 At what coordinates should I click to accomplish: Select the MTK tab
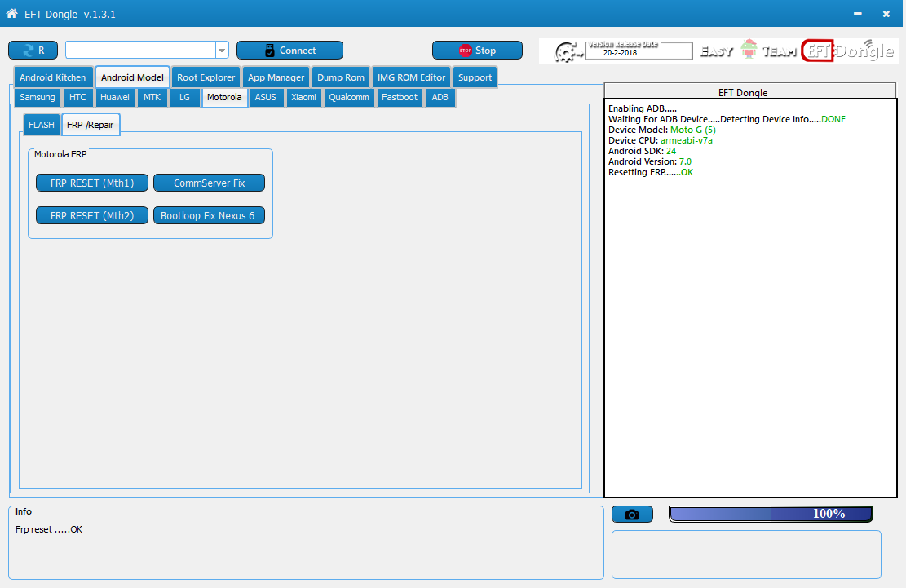pyautogui.click(x=152, y=97)
